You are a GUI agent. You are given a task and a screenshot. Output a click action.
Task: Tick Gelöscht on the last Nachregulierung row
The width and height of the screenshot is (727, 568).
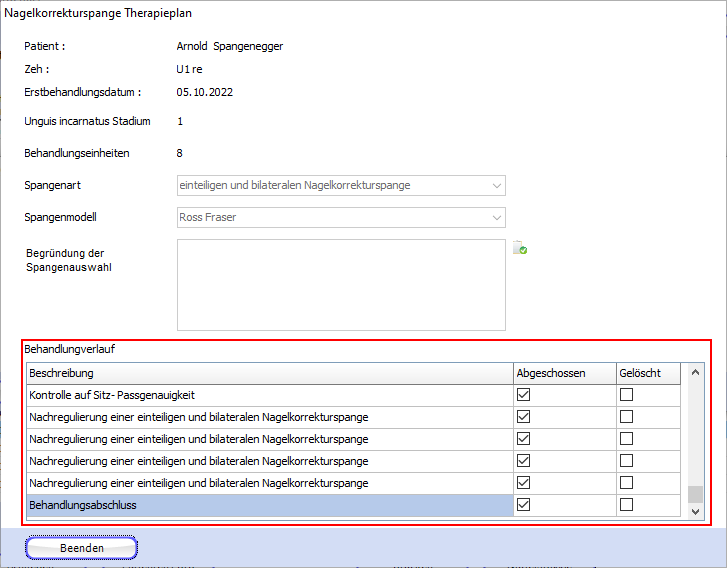pos(626,483)
